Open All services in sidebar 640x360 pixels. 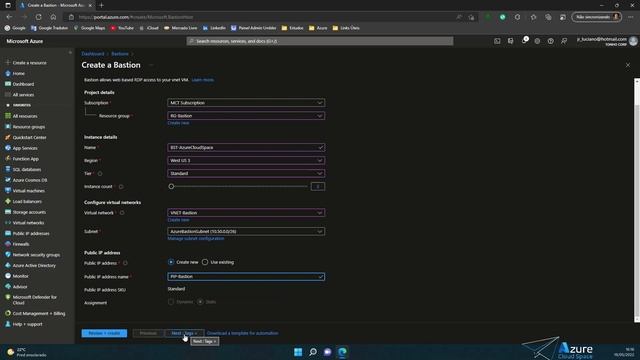[x=23, y=95]
